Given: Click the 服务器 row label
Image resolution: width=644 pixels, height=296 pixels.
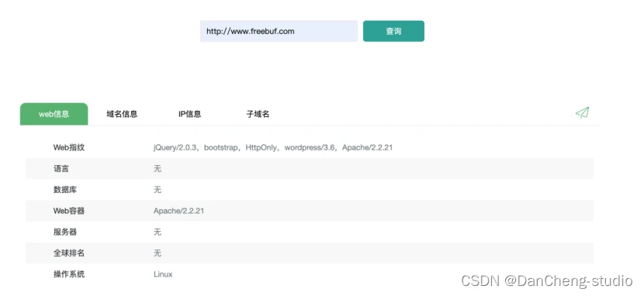Looking at the screenshot, I should (65, 232).
